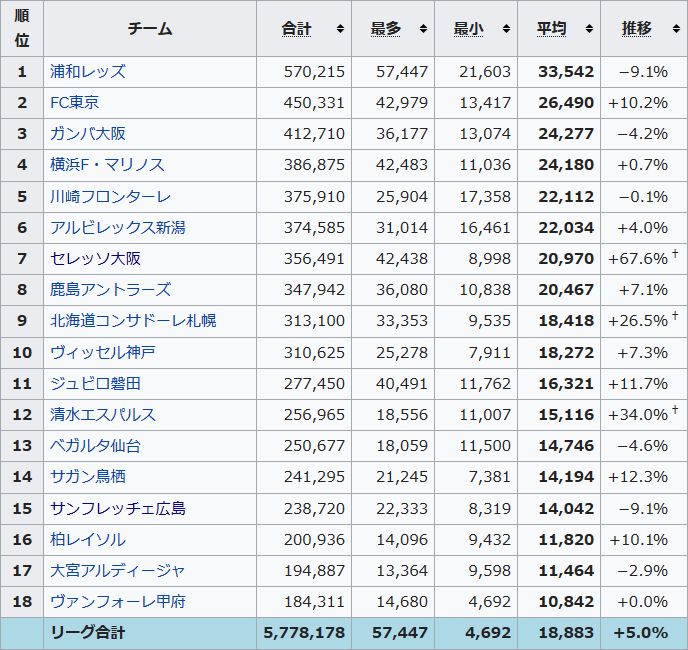The height and width of the screenshot is (650, 688).
Task: Click the 推移 header label
Action: [x=636, y=29]
